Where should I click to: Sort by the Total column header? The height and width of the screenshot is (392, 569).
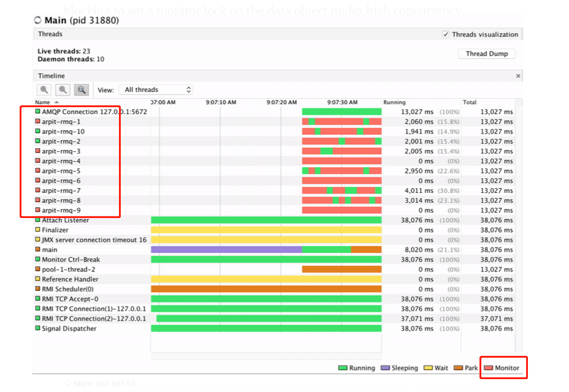tap(470, 102)
